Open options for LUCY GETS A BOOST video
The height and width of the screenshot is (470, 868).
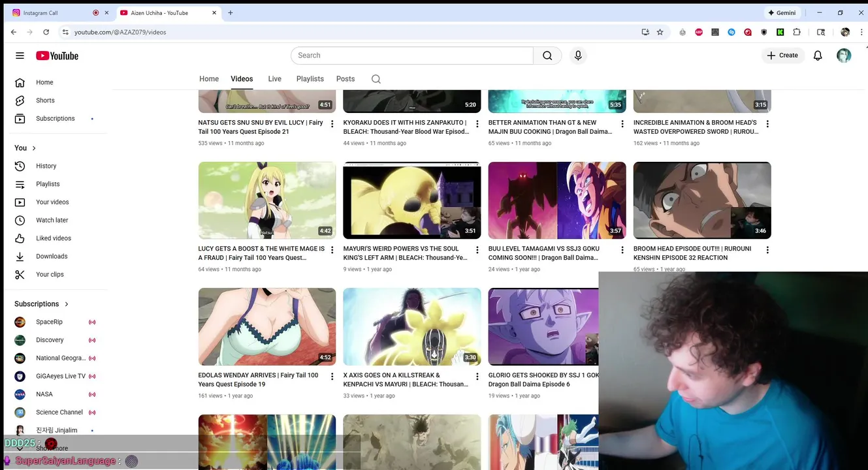[x=332, y=250]
